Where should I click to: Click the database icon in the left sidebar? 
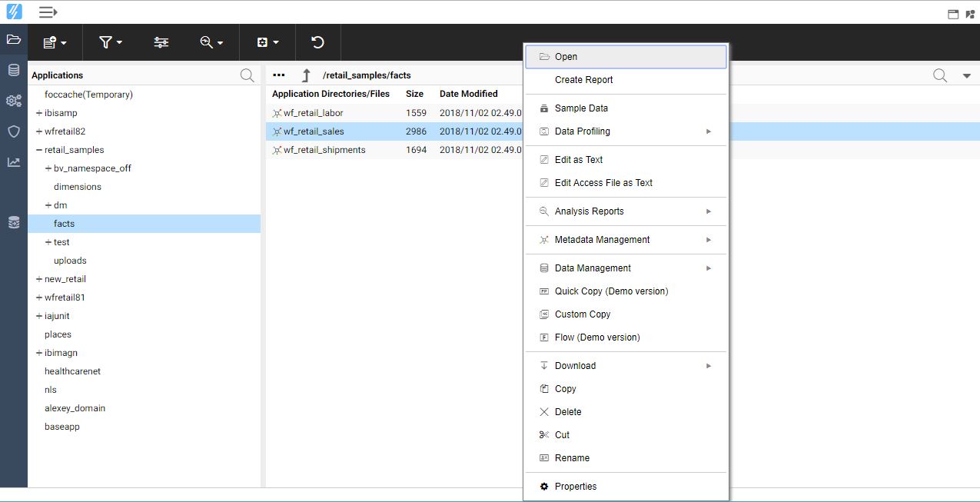[14, 70]
